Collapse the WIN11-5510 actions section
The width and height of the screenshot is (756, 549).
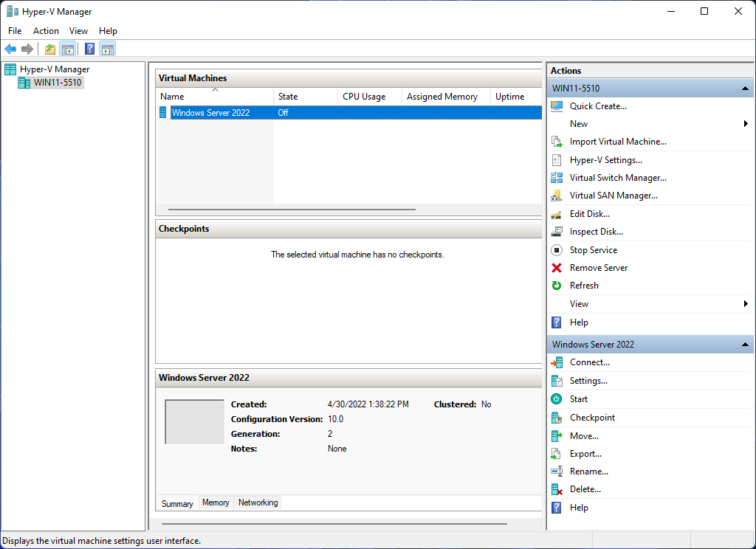coord(745,89)
